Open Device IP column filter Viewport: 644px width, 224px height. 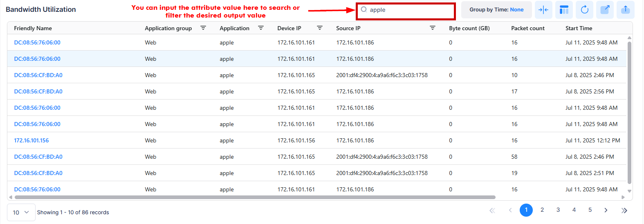(x=319, y=28)
